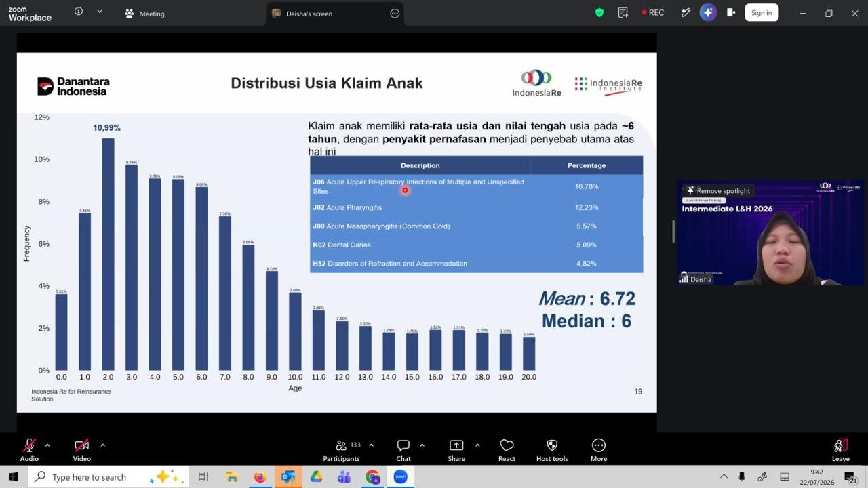The width and height of the screenshot is (868, 488).
Task: Click the 'J00 Acute Nasopharyngitis' row
Action: 476,226
